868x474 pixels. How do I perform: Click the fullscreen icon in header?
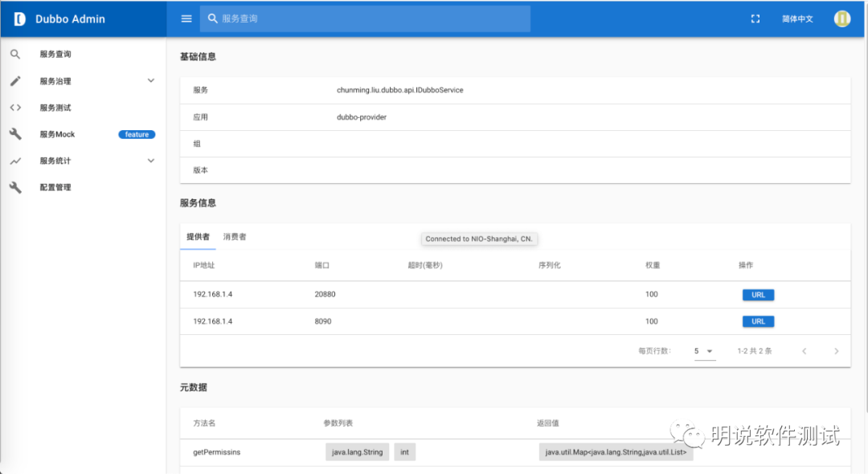(x=755, y=18)
